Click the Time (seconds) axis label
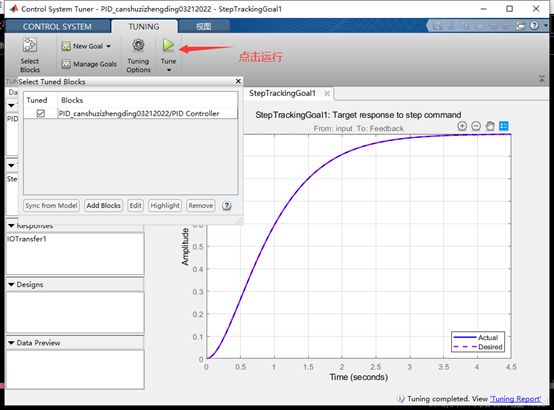 click(x=359, y=377)
